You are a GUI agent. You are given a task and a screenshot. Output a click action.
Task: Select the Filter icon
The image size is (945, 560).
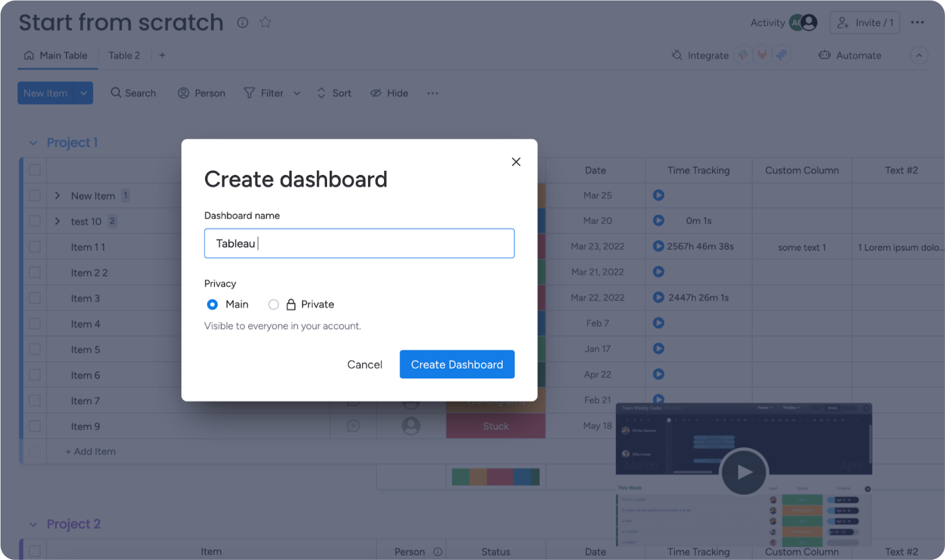[250, 93]
